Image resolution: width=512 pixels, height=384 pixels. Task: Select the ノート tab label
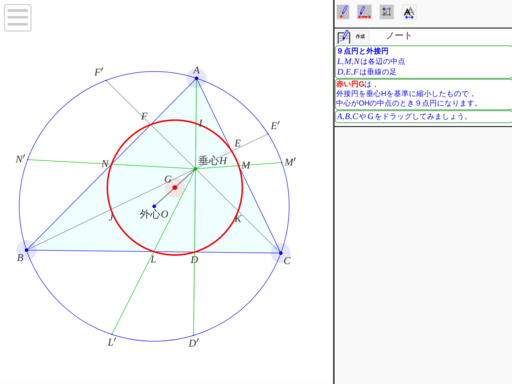(399, 36)
